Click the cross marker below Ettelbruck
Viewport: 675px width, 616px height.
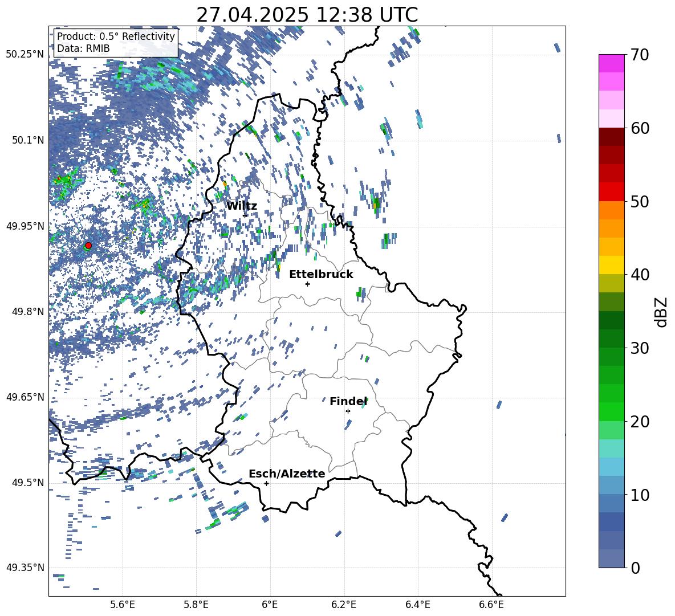(307, 284)
